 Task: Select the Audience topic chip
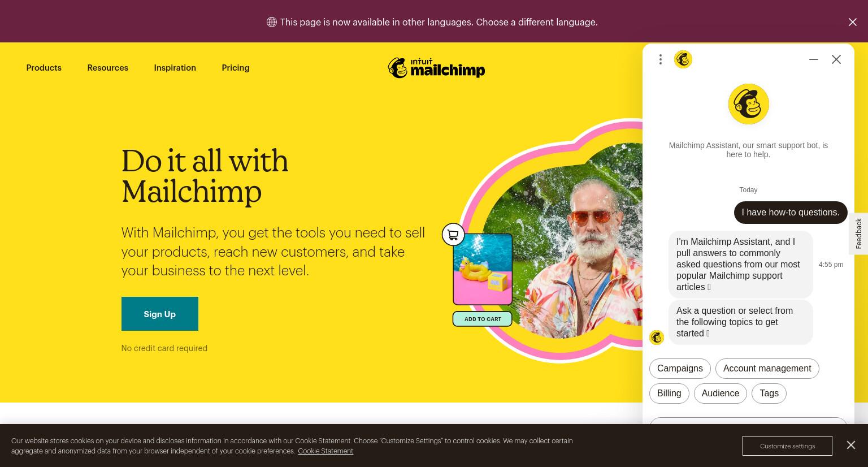(x=721, y=394)
